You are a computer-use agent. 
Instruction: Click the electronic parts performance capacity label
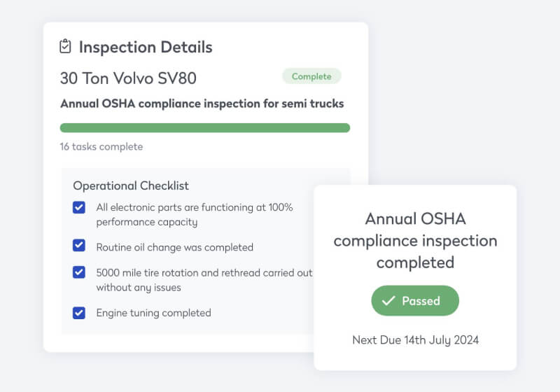[x=194, y=215]
